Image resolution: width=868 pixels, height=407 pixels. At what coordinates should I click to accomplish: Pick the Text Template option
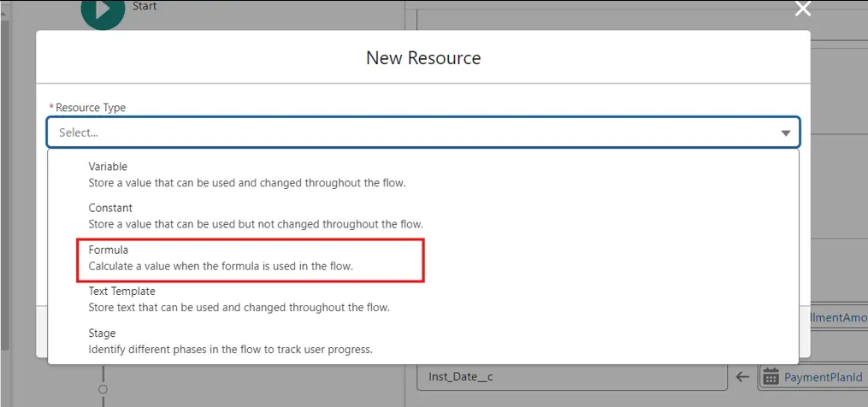pyautogui.click(x=122, y=292)
